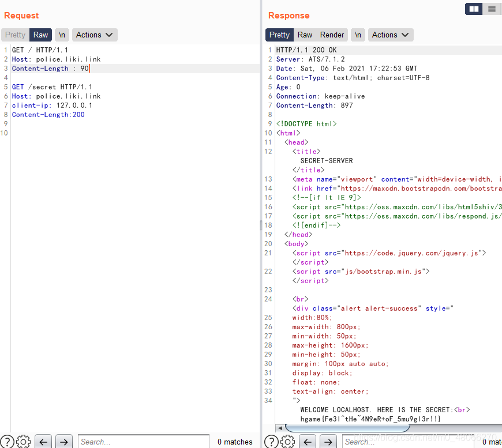The width and height of the screenshot is (502, 448).
Task: Click 'GET /secret HTTP/1.1' request line
Action: [x=52, y=87]
